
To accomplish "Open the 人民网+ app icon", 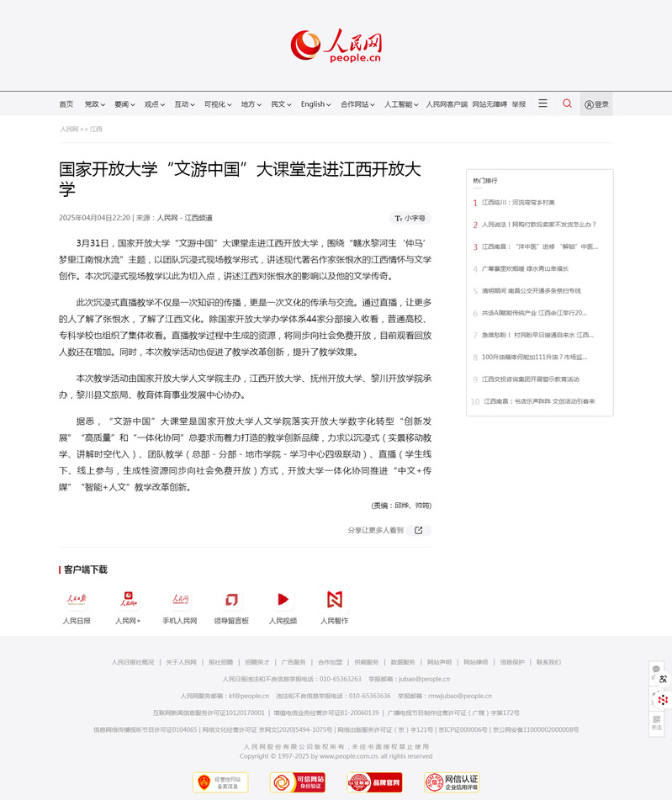I will [x=128, y=600].
